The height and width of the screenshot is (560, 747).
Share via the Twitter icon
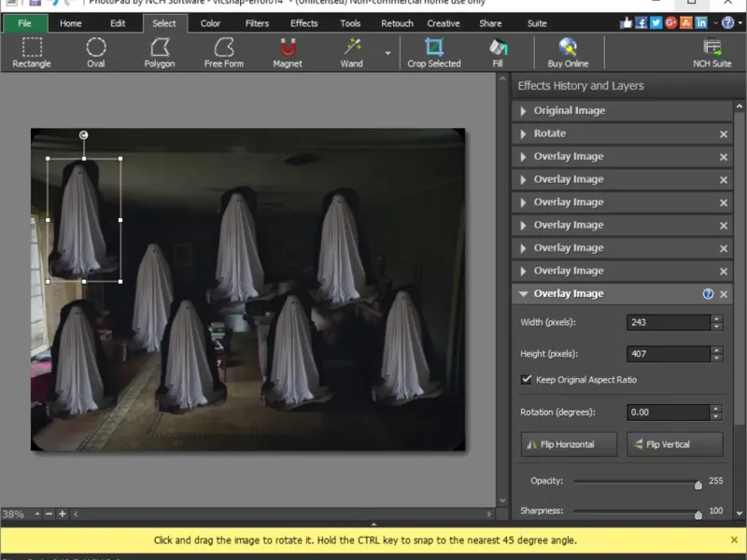pos(656,22)
